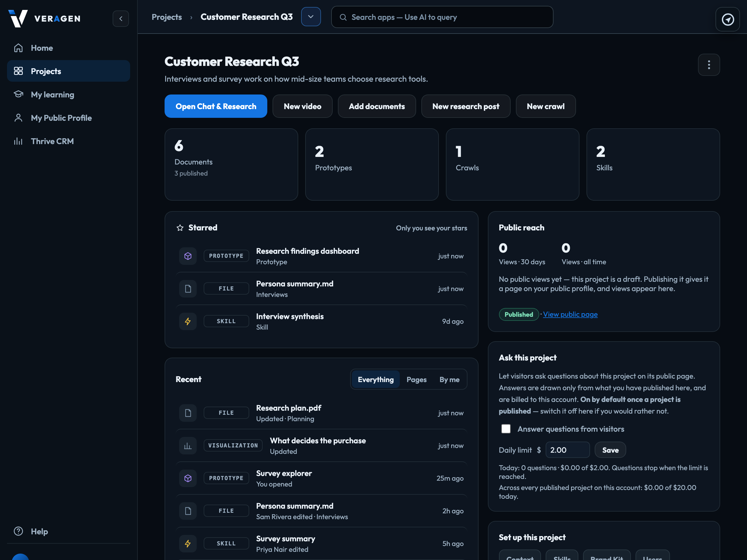747x560 pixels.
Task: Enable Answer questions from visitors checkbox
Action: [x=506, y=429]
